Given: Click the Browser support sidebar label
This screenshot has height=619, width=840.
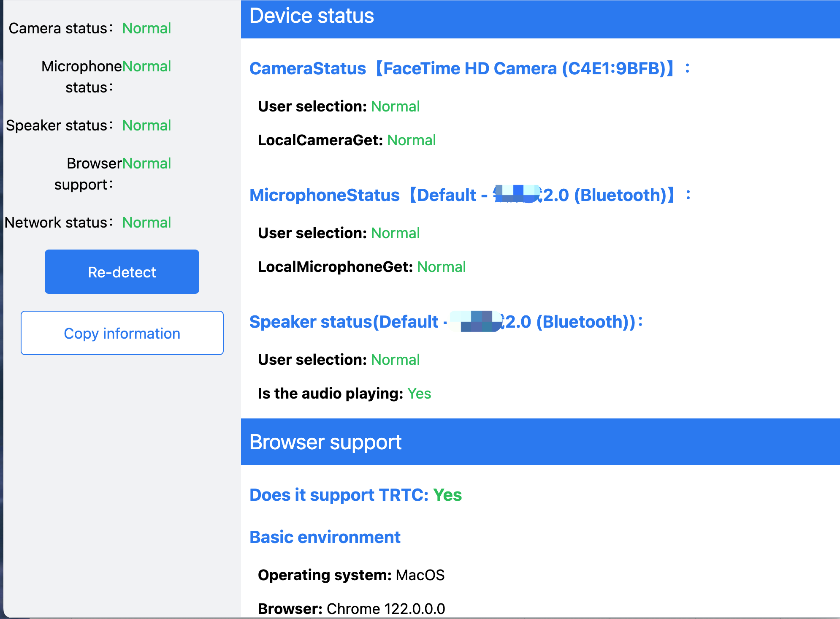Looking at the screenshot, I should click(88, 174).
